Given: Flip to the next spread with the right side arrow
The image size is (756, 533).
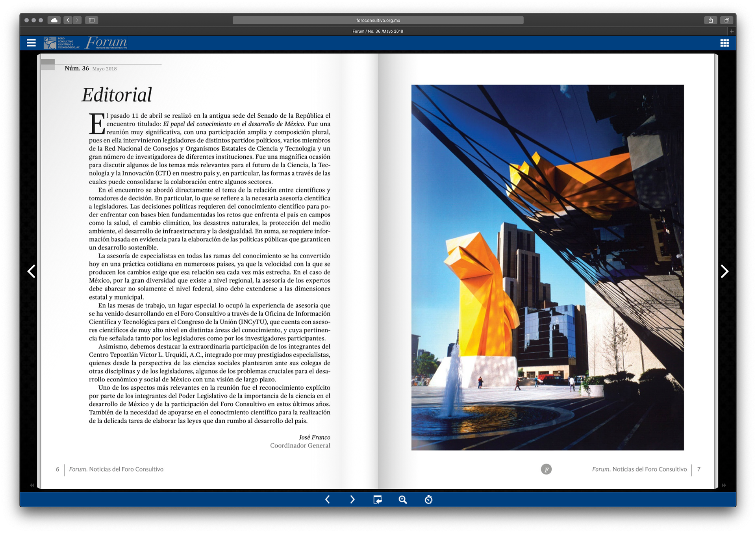Looking at the screenshot, I should (x=724, y=271).
